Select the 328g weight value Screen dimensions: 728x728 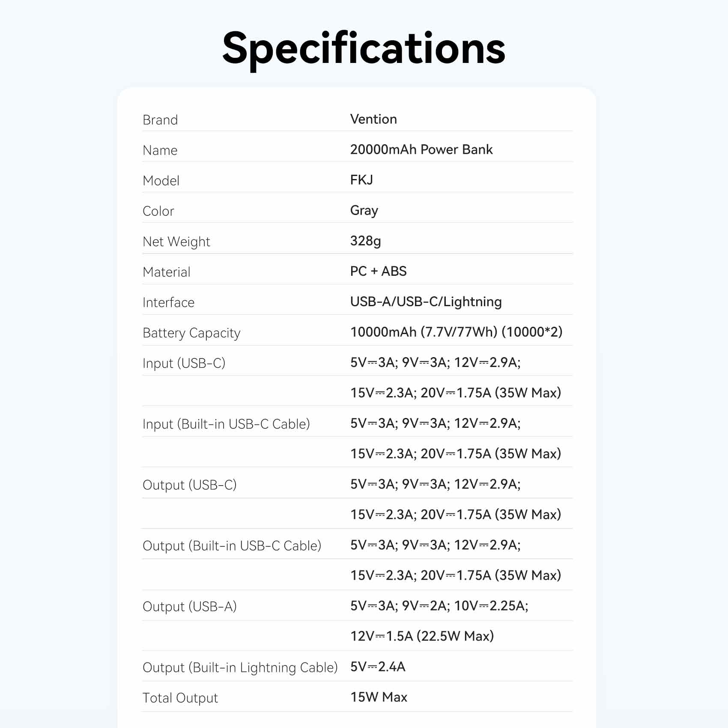[365, 241]
